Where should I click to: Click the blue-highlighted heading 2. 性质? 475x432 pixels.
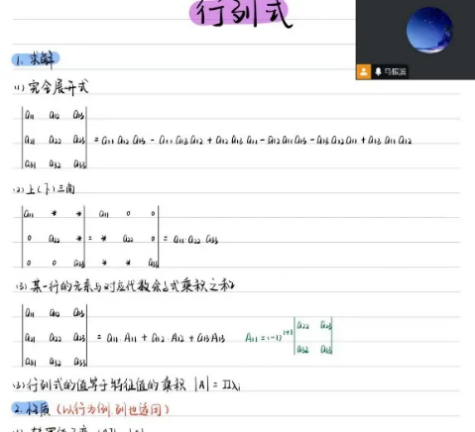pyautogui.click(x=31, y=408)
